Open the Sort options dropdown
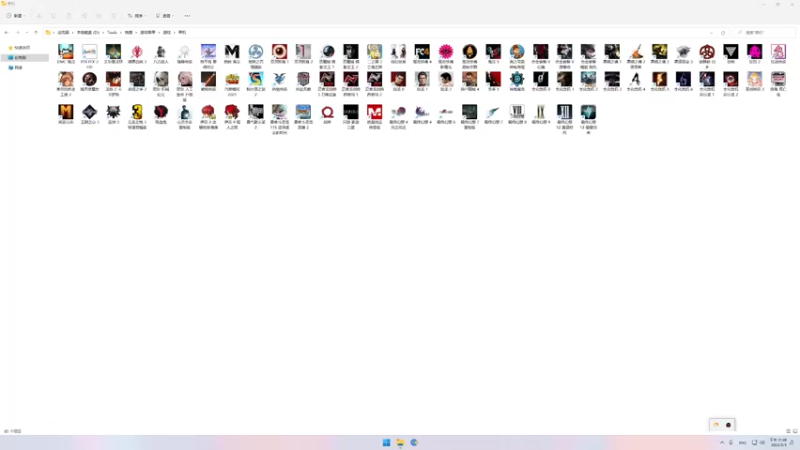800x450 pixels. click(x=137, y=16)
